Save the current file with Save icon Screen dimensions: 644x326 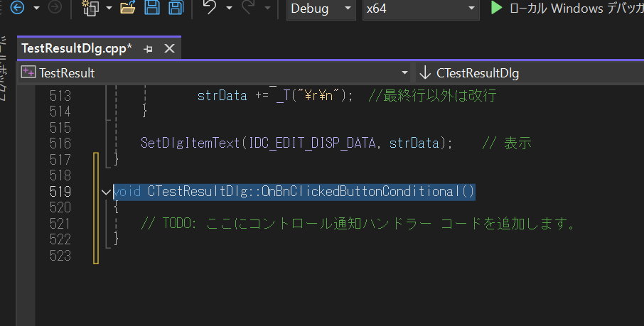click(x=152, y=9)
